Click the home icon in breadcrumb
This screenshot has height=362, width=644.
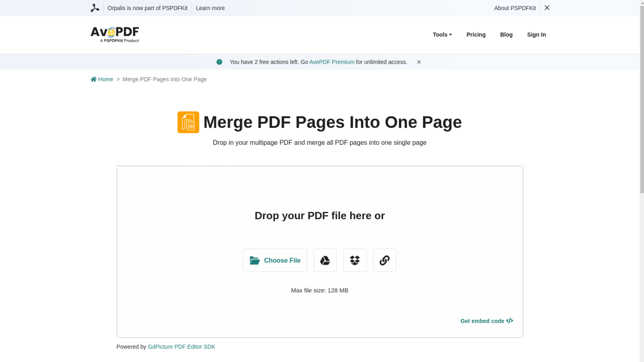coord(94,79)
